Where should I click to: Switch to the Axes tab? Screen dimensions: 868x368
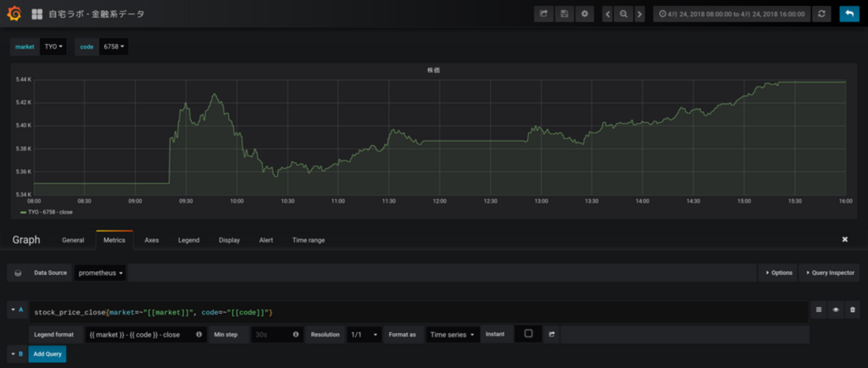coord(152,240)
